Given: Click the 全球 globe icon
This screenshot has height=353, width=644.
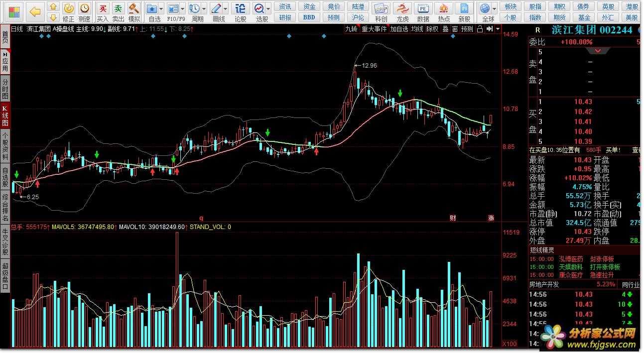Looking at the screenshot, I should [484, 8].
